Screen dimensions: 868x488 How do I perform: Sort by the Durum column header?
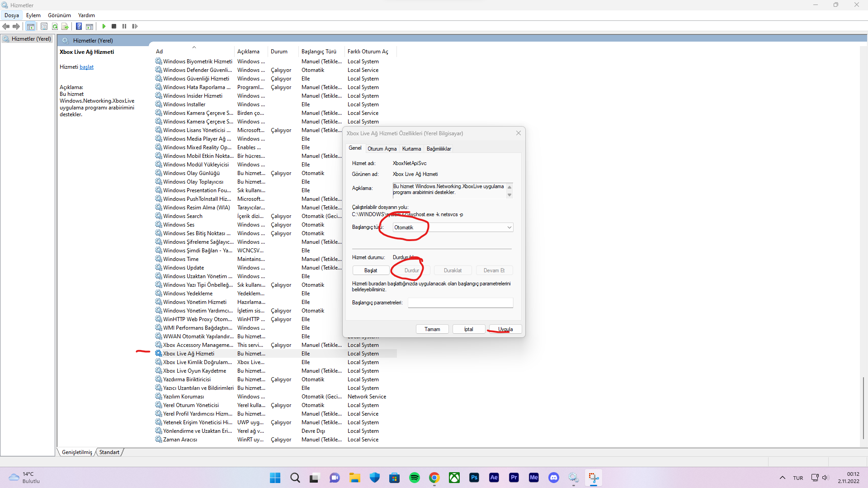point(283,52)
